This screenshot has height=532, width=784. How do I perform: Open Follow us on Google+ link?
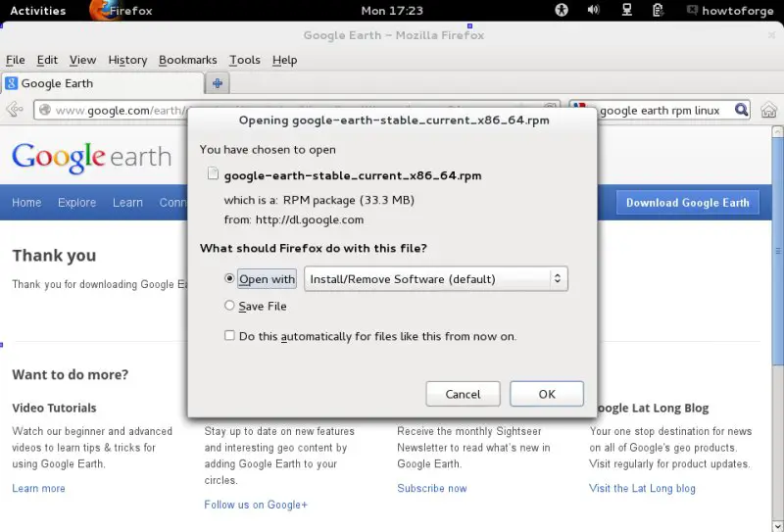click(x=256, y=505)
